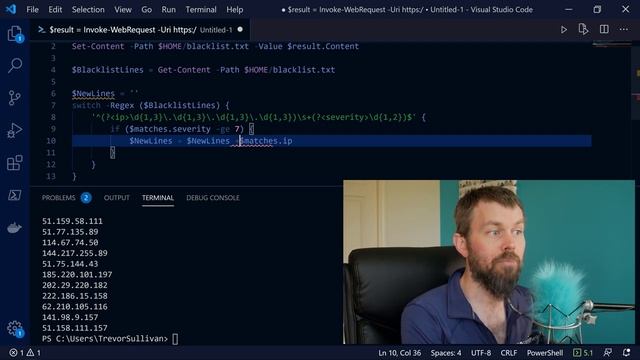Run the selection with the editor toolbar icon
The width and height of the screenshot is (640, 360).
click(x=583, y=29)
